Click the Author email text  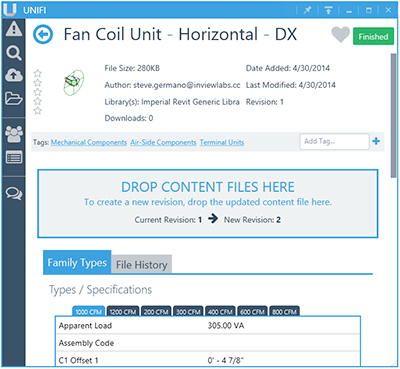click(x=172, y=85)
